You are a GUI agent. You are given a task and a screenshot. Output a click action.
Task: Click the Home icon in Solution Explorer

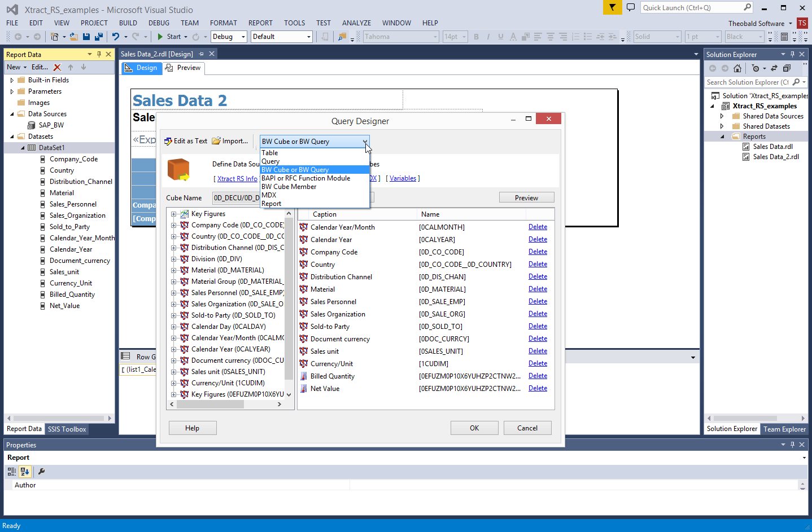[x=737, y=68]
